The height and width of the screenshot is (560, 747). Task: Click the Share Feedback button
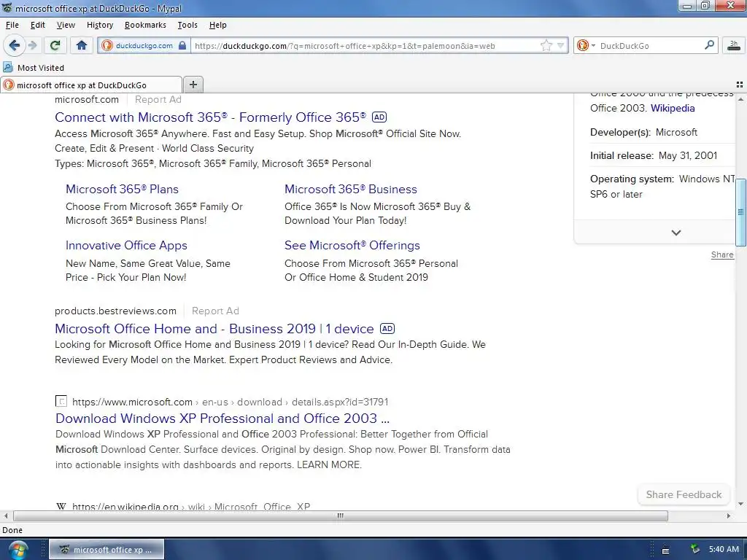click(x=684, y=495)
